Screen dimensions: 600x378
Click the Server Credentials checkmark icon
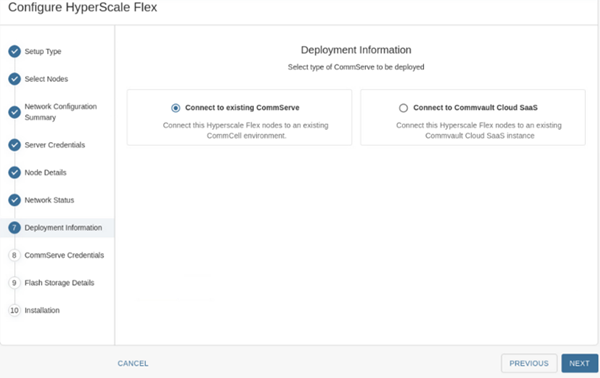(x=15, y=145)
